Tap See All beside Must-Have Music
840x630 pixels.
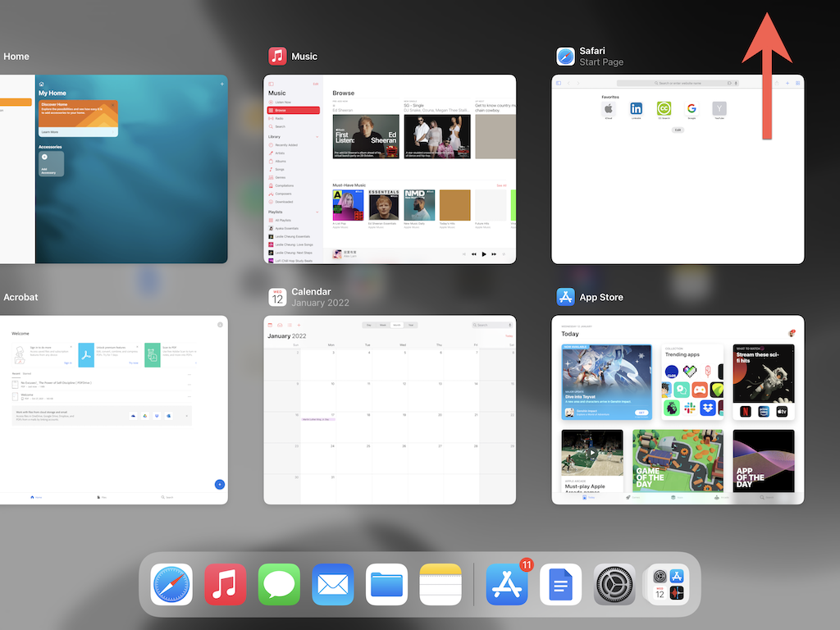(502, 186)
